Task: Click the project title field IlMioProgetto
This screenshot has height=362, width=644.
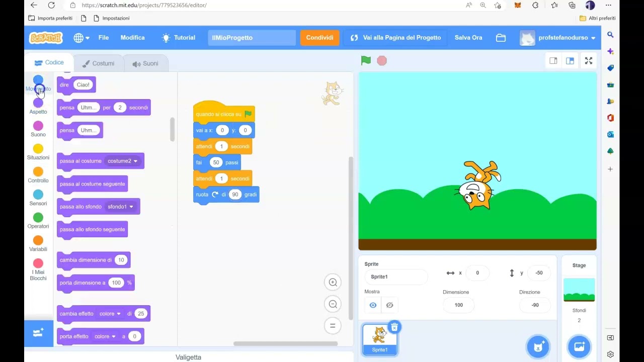Action: [x=252, y=38]
